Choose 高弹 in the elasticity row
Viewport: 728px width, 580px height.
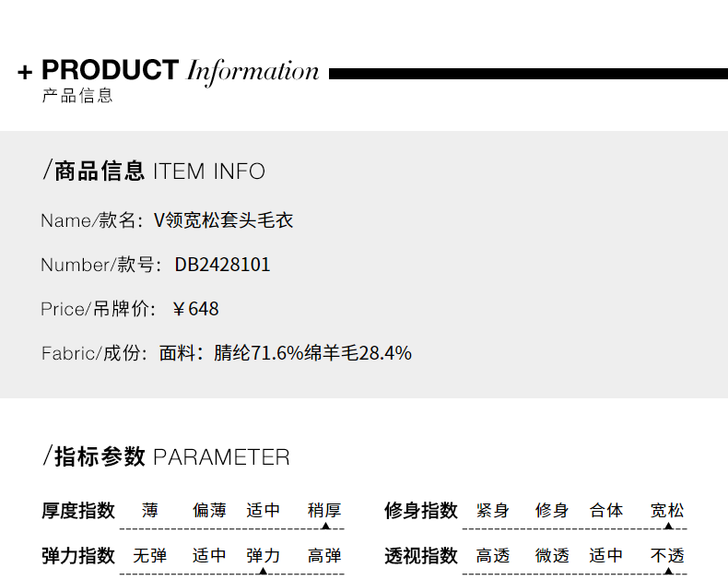[324, 556]
